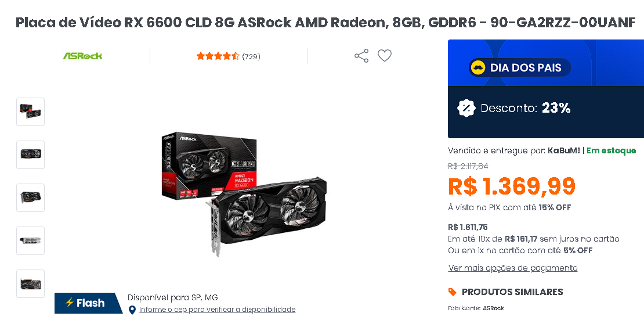Screen dimensions: 644x327
Task: Click the share icon
Action: [x=361, y=56]
